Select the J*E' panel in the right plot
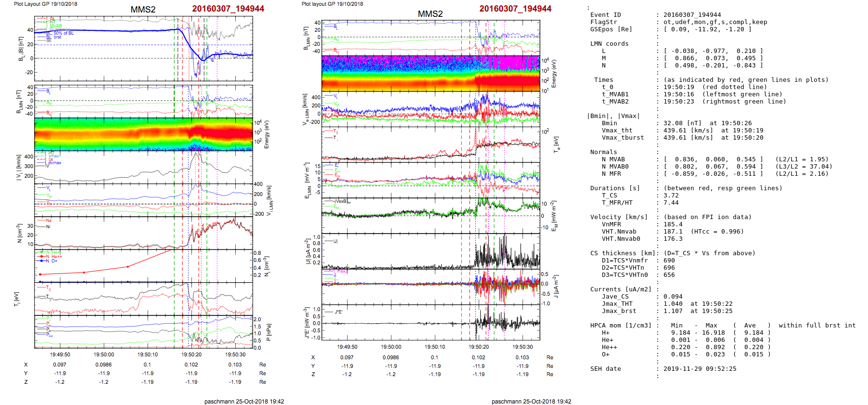 coord(431,323)
